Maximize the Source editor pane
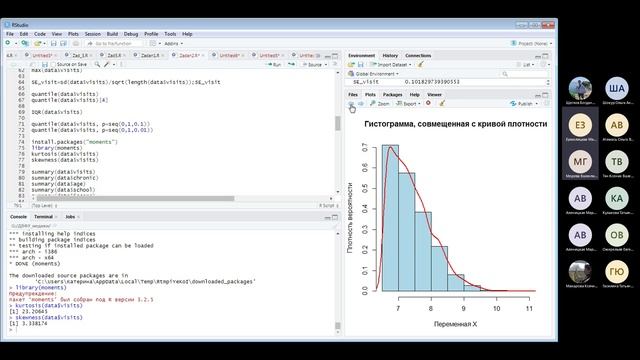Image resolution: width=640 pixels, height=360 pixels. click(x=335, y=56)
